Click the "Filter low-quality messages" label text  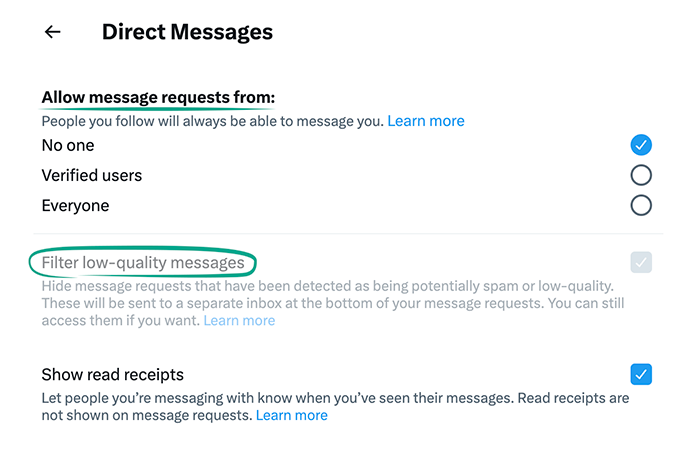tap(143, 263)
